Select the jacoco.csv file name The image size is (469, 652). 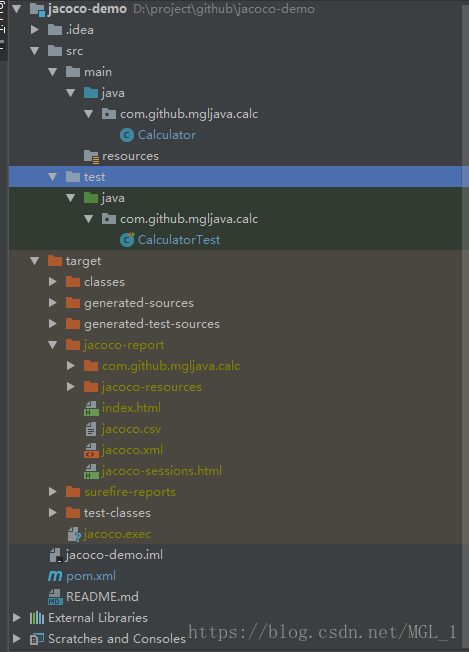coord(131,429)
